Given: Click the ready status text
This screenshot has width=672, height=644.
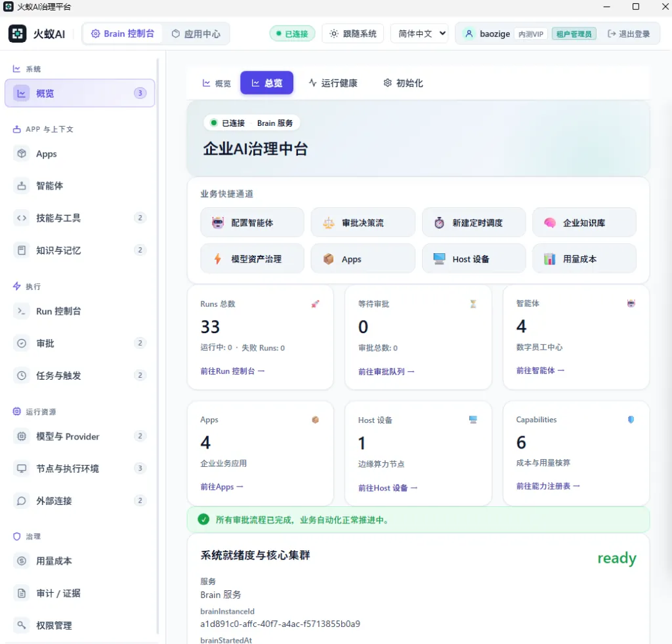Looking at the screenshot, I should tap(617, 558).
